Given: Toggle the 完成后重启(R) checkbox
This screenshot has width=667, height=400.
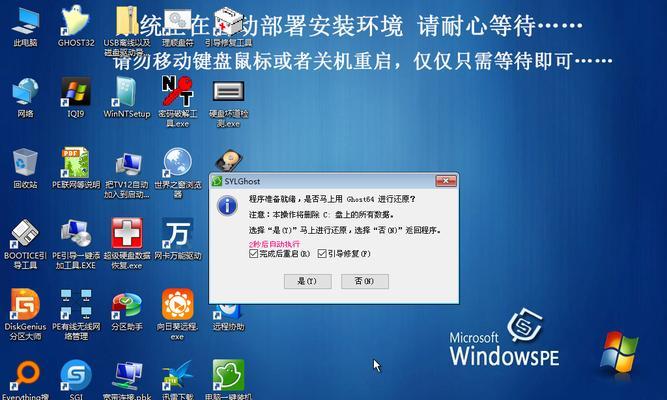Looking at the screenshot, I should [x=254, y=254].
